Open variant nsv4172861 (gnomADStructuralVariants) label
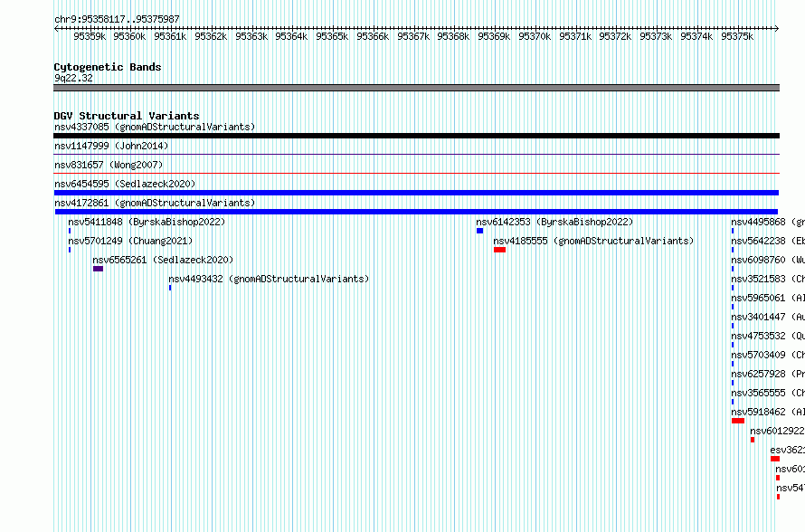The width and height of the screenshot is (805, 532). point(155,203)
